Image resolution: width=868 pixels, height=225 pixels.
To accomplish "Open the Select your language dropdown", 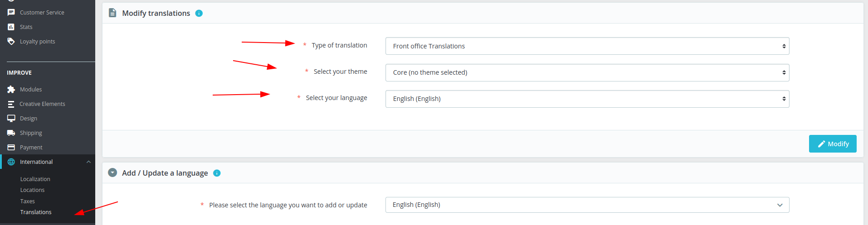I will (x=587, y=99).
